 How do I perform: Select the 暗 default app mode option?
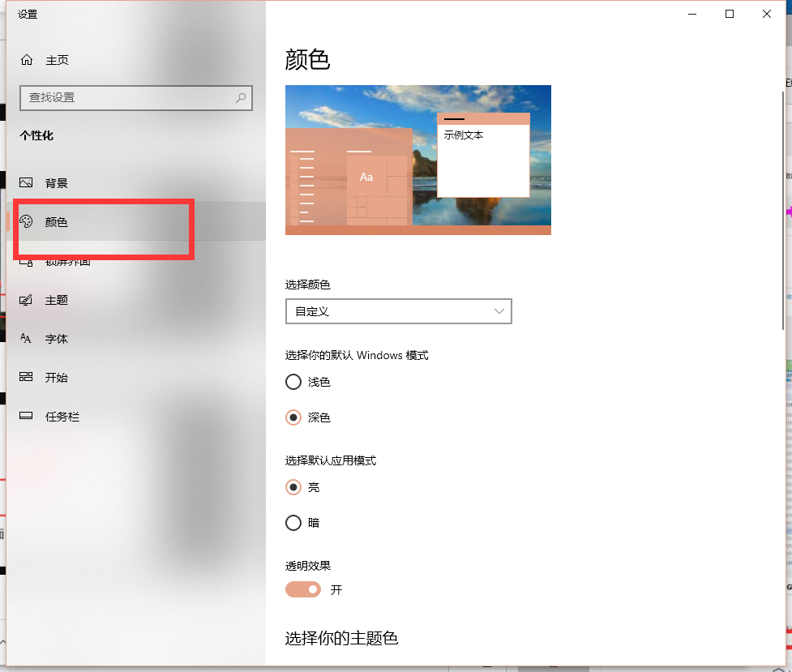293,523
